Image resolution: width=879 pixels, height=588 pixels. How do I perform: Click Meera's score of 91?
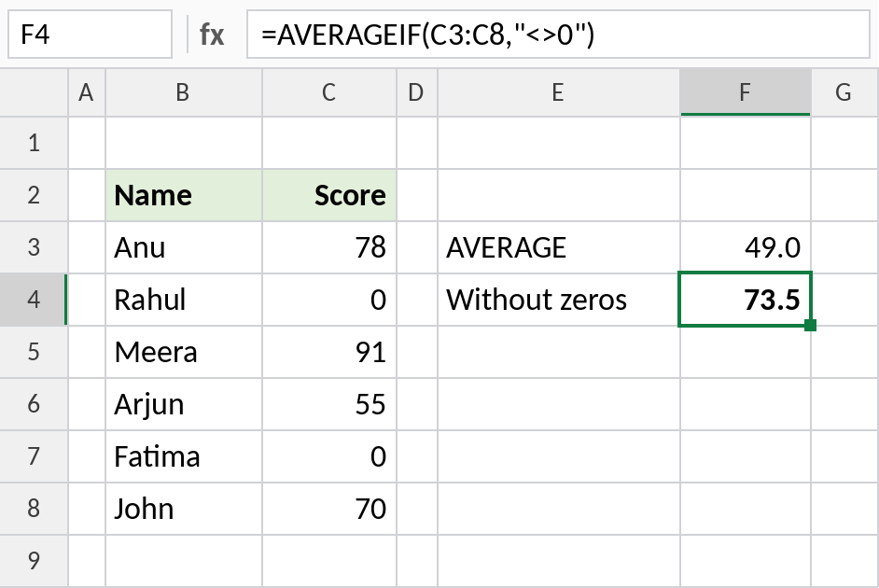329,352
